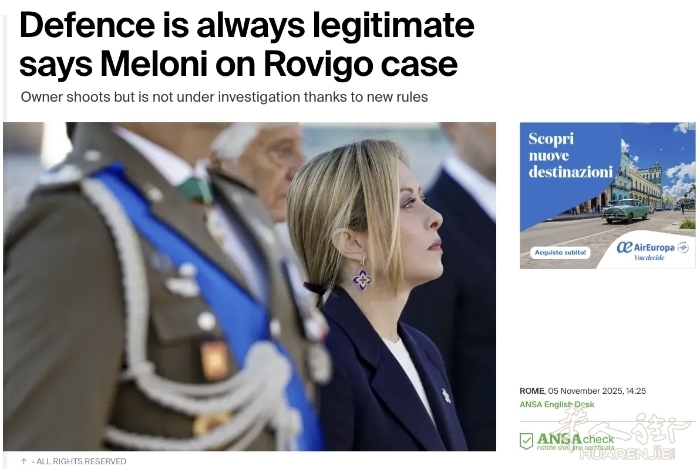Click the ANSAcheck shield checkmark icon
Viewport: 700px width, 469px height.
(x=526, y=441)
